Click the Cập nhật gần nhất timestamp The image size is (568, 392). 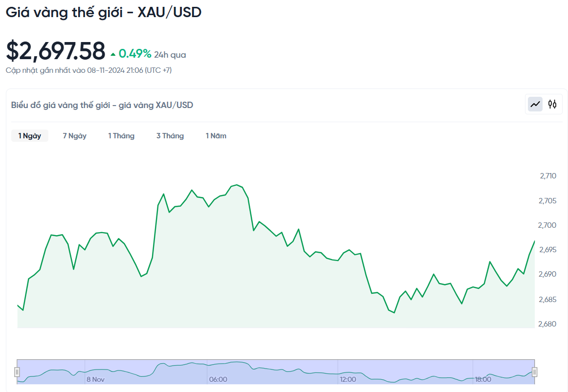click(x=89, y=70)
